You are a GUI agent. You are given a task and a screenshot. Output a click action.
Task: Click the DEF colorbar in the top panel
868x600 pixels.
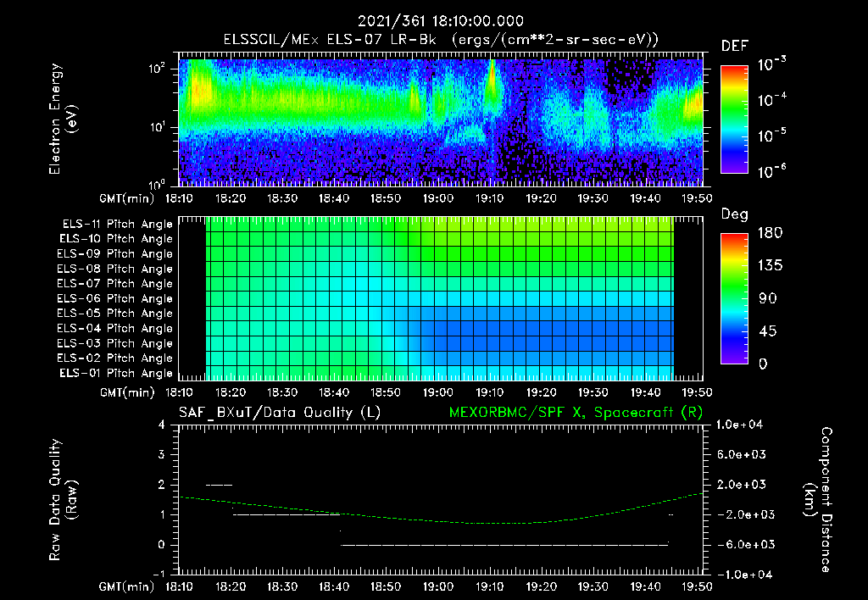click(734, 119)
